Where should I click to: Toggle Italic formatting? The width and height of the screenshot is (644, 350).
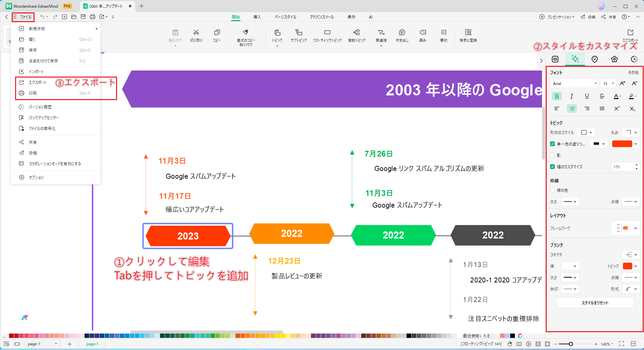click(572, 96)
